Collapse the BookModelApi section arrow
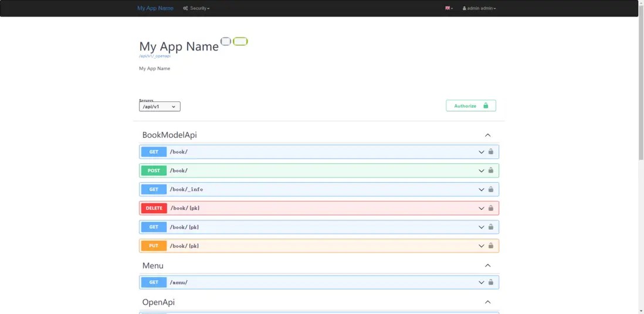This screenshot has width=644, height=314. [x=488, y=135]
